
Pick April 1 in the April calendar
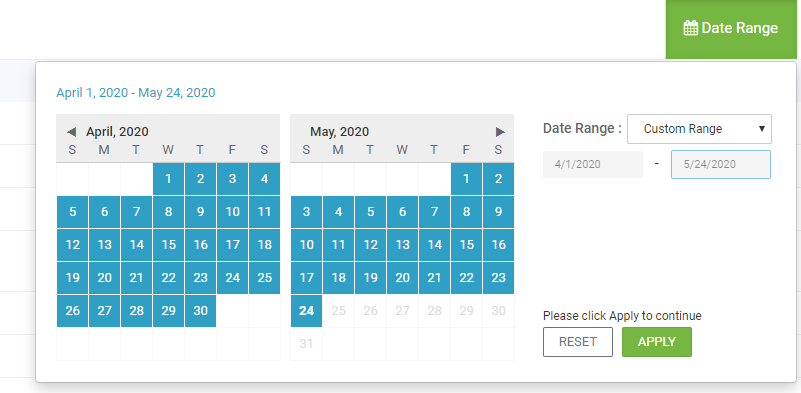coord(169,179)
